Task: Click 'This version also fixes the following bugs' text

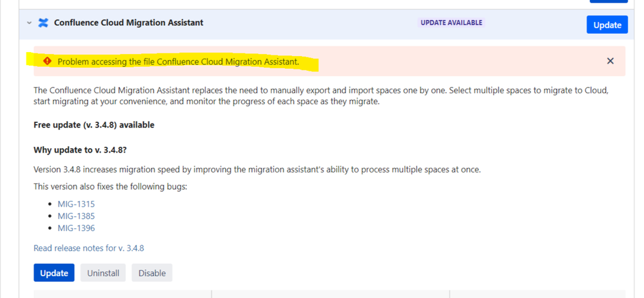Action: click(110, 187)
